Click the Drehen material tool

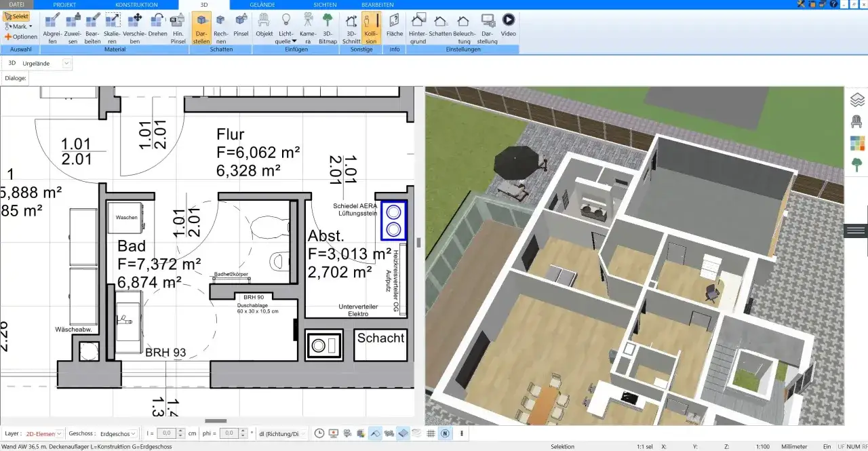[x=157, y=24]
